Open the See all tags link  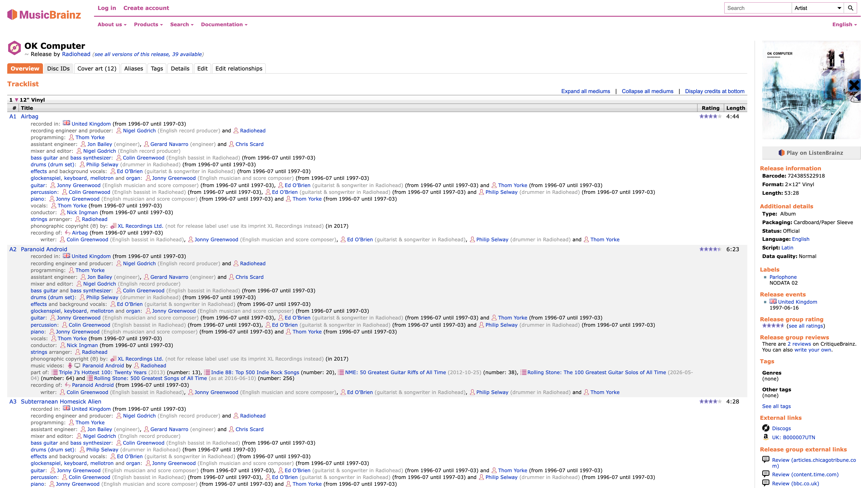point(776,406)
